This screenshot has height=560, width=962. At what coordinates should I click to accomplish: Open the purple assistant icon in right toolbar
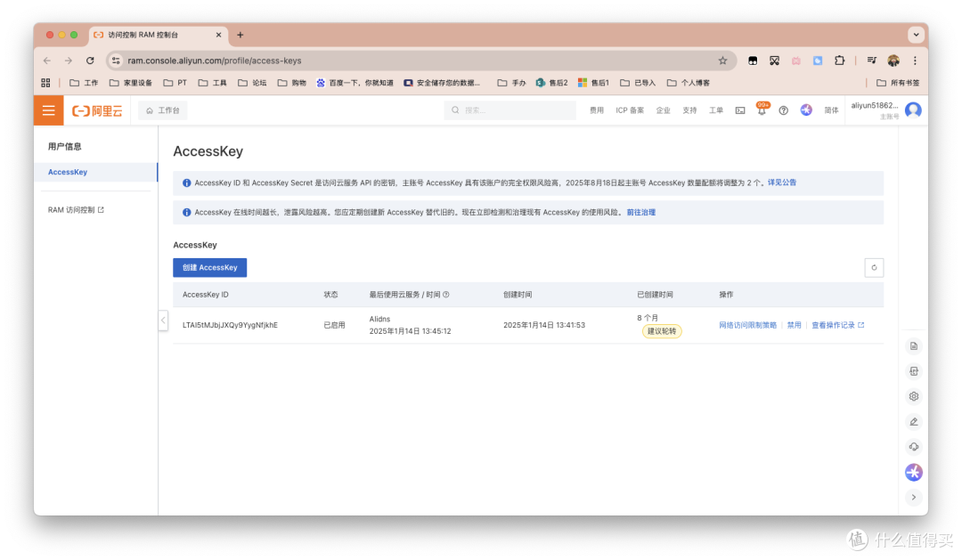click(x=914, y=472)
